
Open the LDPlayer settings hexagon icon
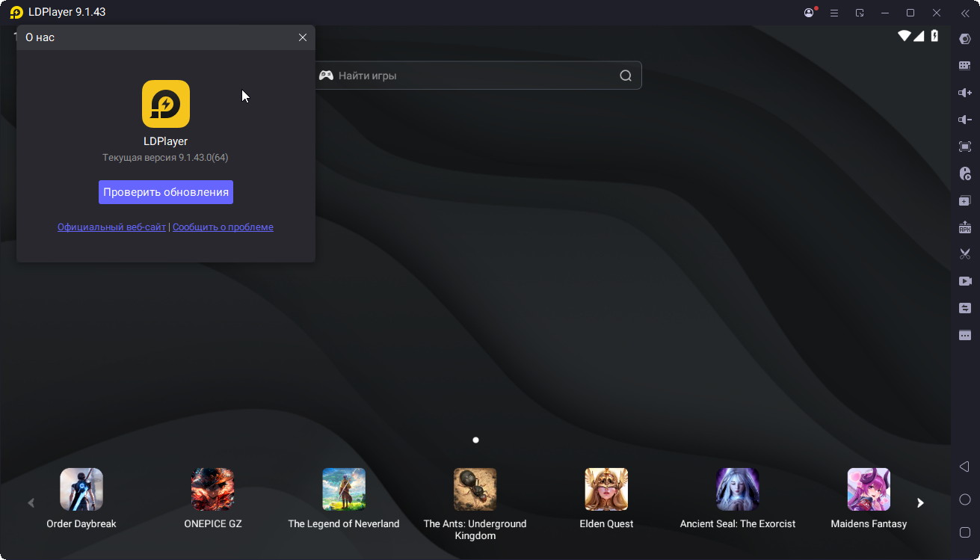tap(965, 39)
